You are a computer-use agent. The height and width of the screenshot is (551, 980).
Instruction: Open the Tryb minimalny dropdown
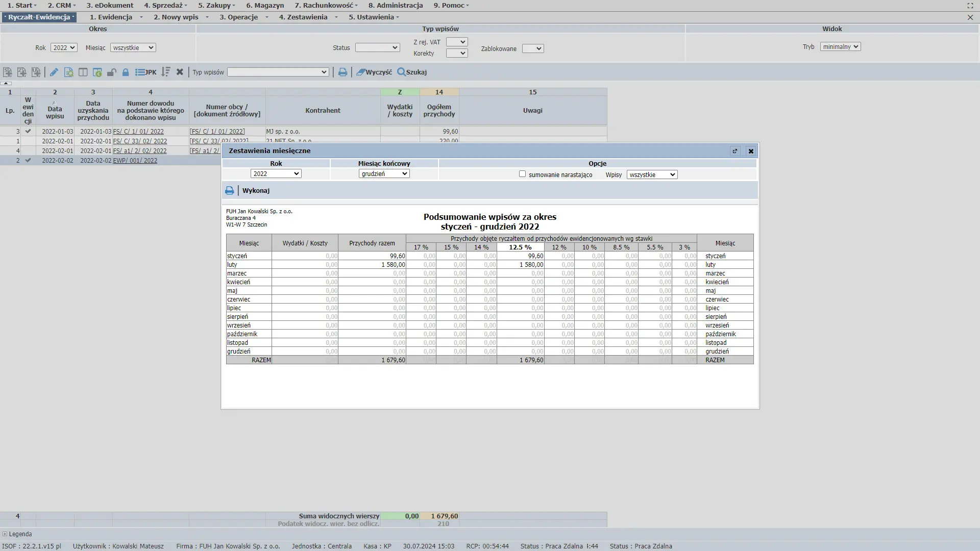[840, 47]
